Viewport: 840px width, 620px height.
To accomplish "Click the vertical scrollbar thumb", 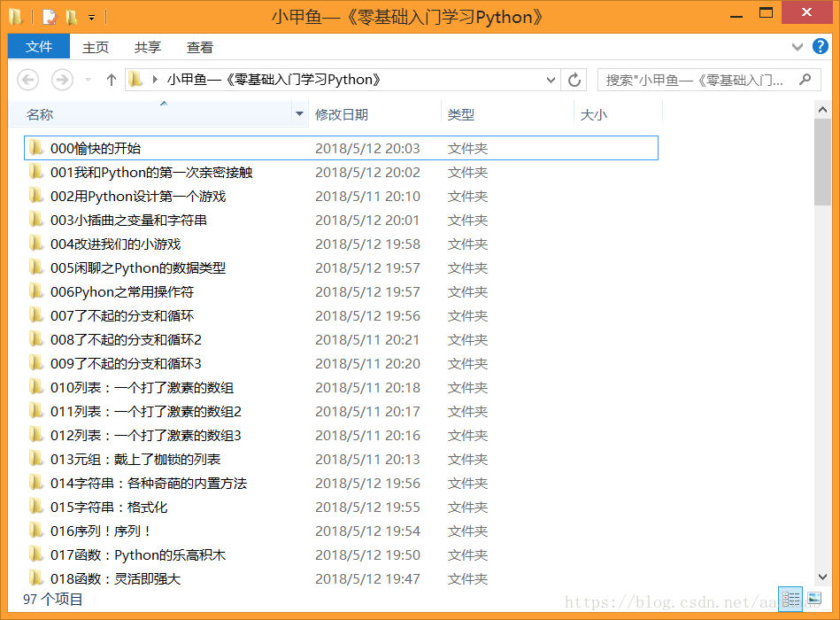I will coord(822,162).
